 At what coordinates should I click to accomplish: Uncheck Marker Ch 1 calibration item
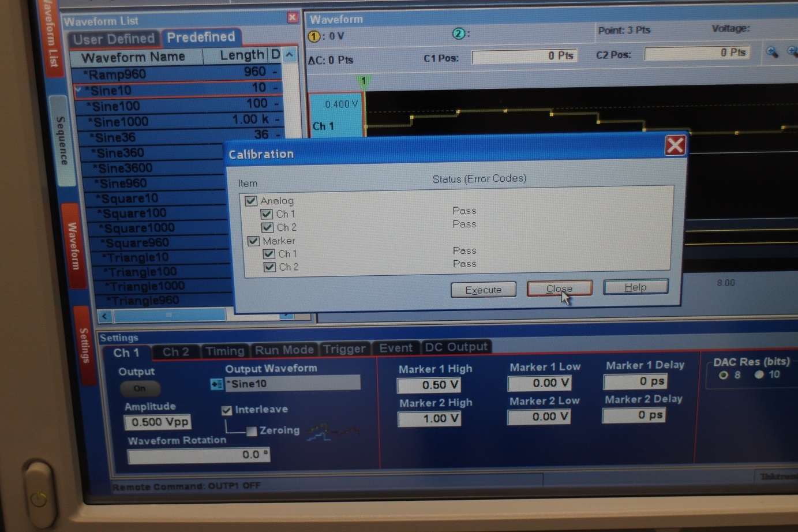pyautogui.click(x=269, y=253)
